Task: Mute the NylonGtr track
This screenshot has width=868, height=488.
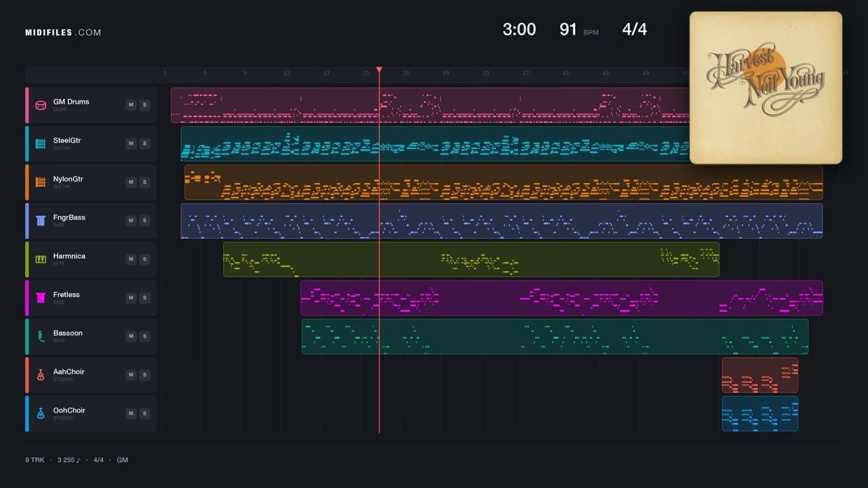Action: pyautogui.click(x=131, y=182)
